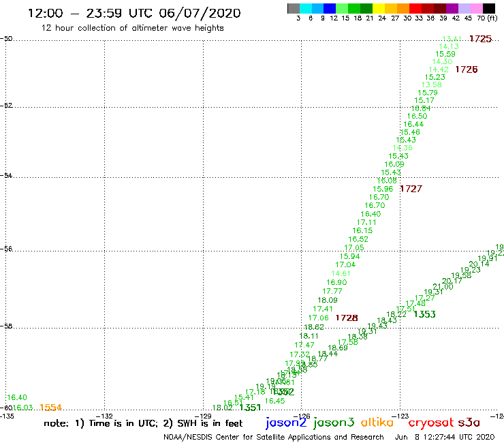Screen dimensions: 504x443
Task: Click the 15.96 wave height value
Action: (383, 189)
